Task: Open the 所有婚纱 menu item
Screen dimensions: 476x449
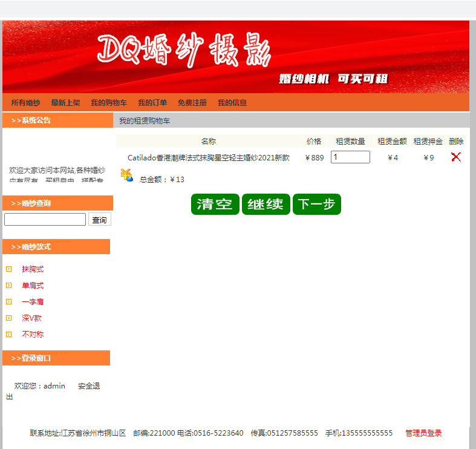Action: 25,103
